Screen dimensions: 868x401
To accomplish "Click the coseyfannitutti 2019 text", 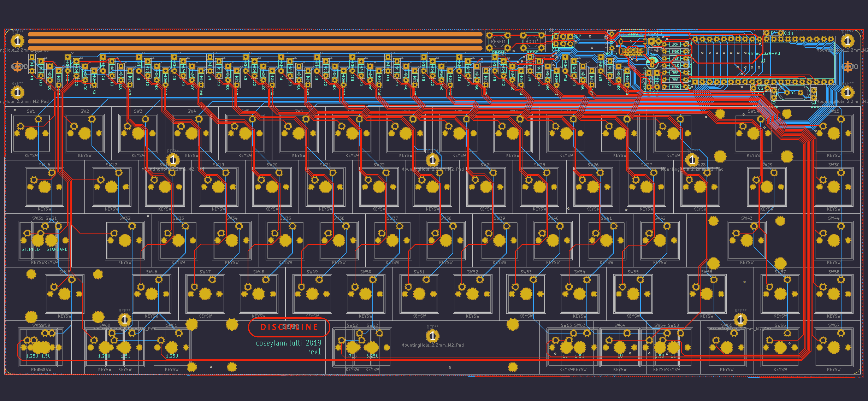I will point(288,343).
